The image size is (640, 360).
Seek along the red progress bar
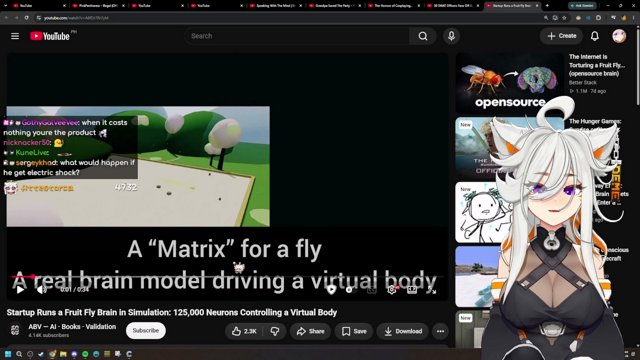click(x=228, y=277)
